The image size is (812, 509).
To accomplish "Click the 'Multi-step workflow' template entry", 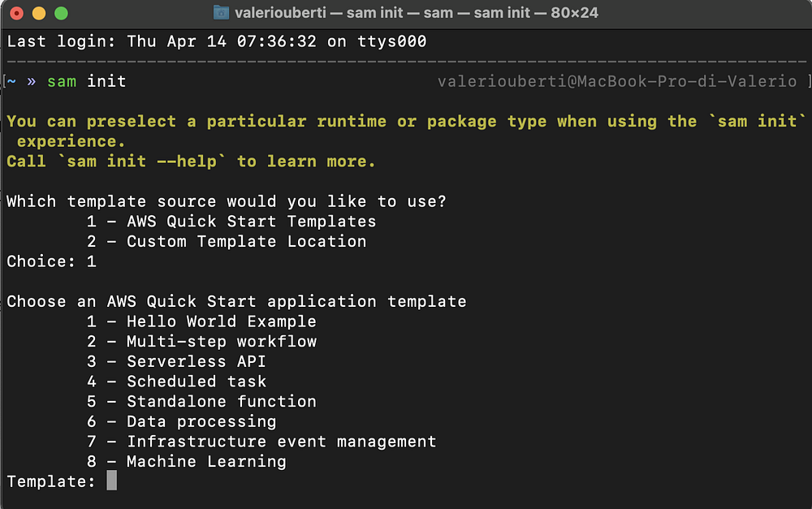I will point(201,342).
